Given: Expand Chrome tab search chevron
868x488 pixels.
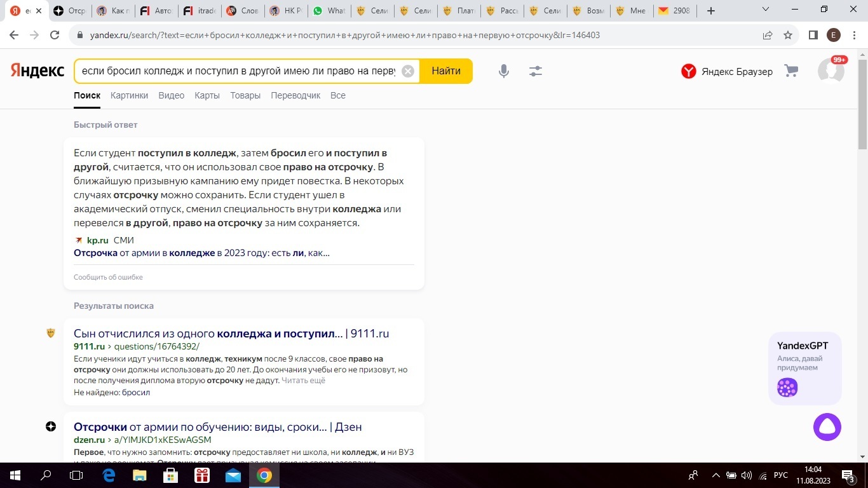Looking at the screenshot, I should coord(766,10).
